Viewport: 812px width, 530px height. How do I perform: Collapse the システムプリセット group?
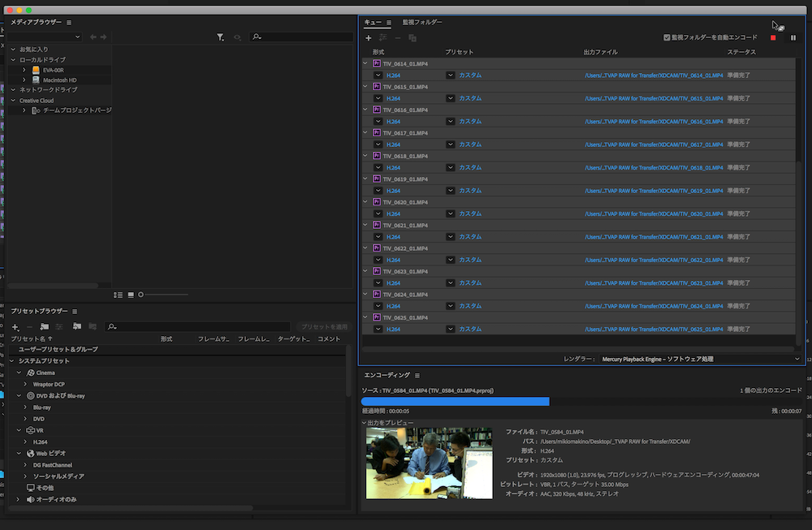(13, 361)
